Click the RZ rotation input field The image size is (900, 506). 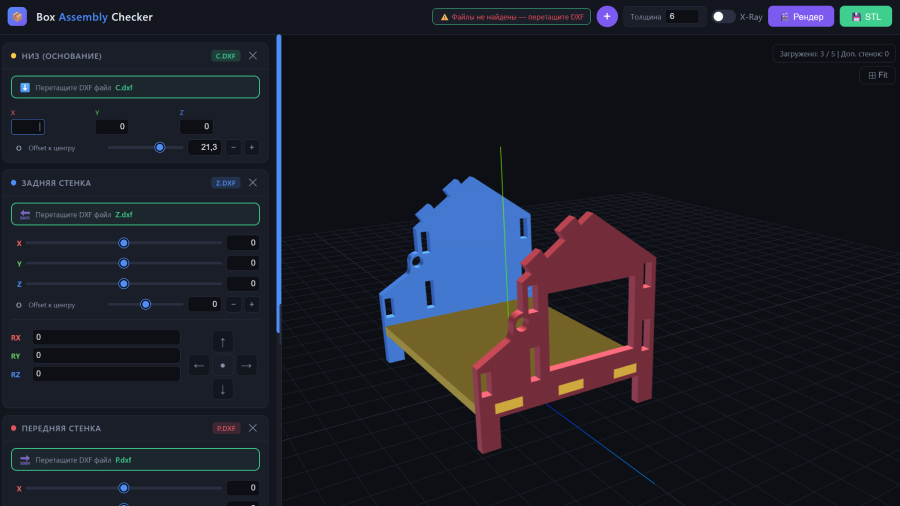click(x=106, y=373)
